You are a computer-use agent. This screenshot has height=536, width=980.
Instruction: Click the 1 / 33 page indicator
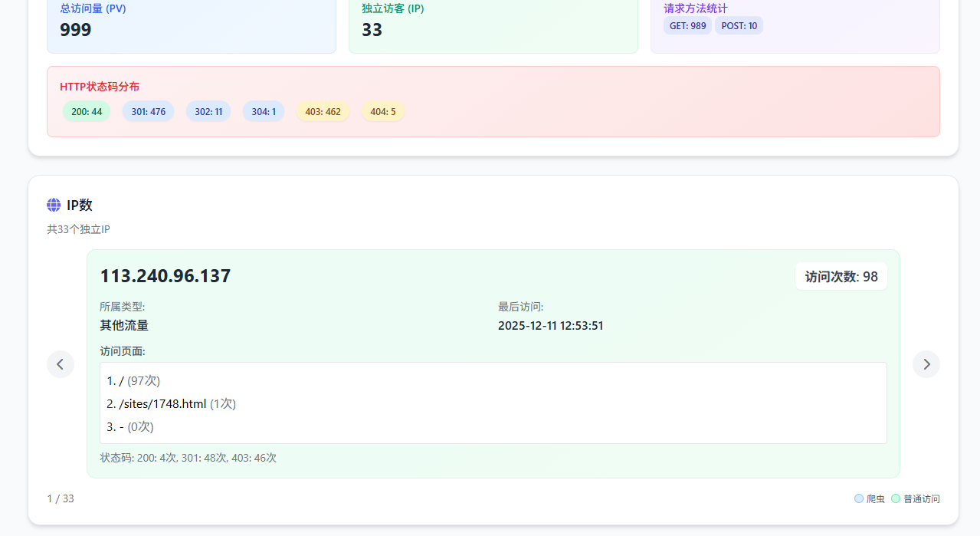click(61, 498)
